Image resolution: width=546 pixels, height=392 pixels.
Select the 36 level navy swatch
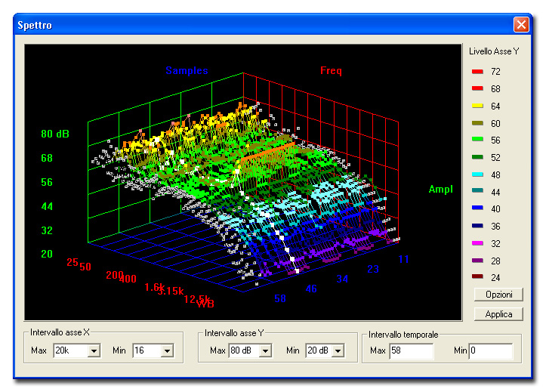coord(477,226)
